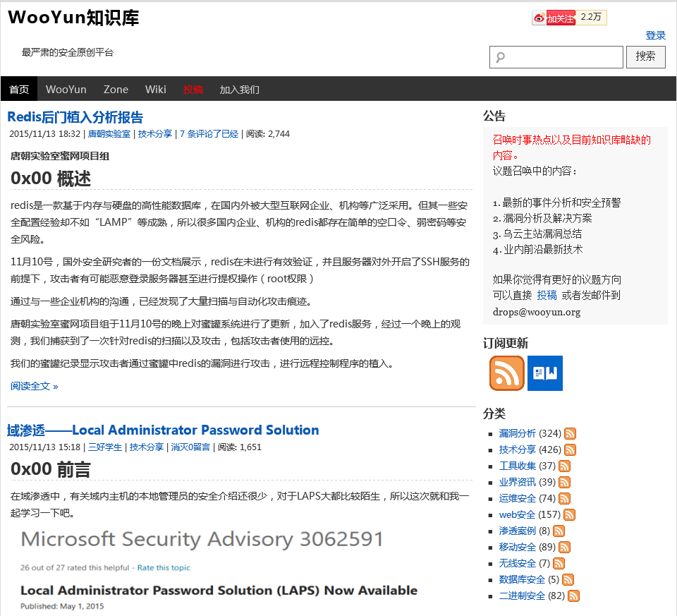Open Wiki in navigation bar
This screenshot has width=677, height=616.
[x=155, y=90]
